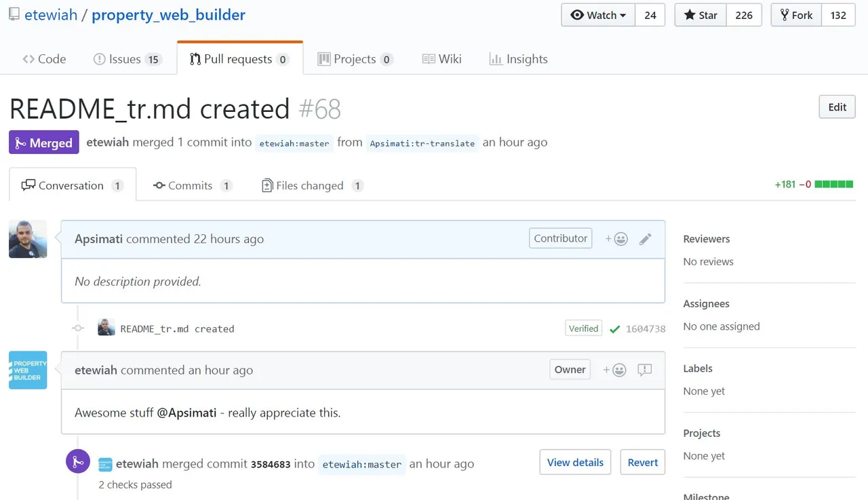Open Apsimati:tr-translate head branch label

click(422, 143)
